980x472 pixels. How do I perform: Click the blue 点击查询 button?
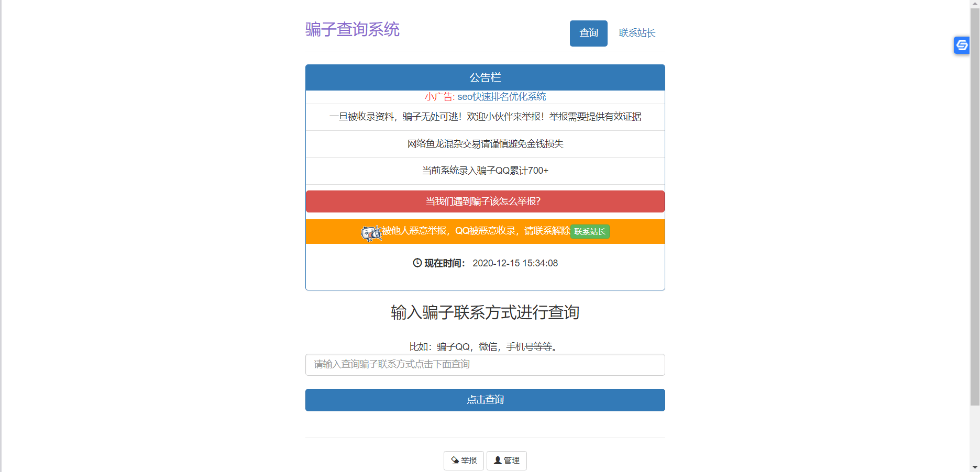[485, 400]
